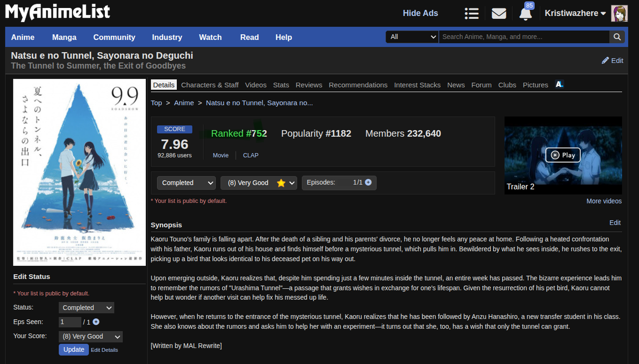Screen dimensions: 639x364
Task: Select the Details tab
Action: [x=164, y=85]
